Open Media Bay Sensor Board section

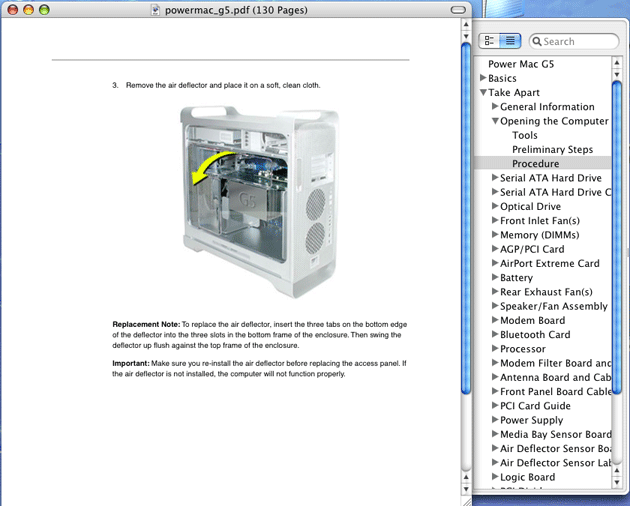click(x=555, y=434)
